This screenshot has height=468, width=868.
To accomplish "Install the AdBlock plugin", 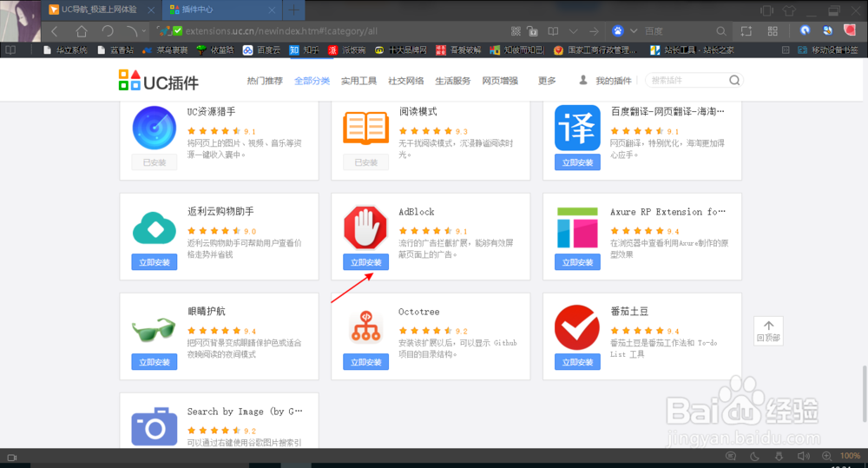I will point(366,262).
